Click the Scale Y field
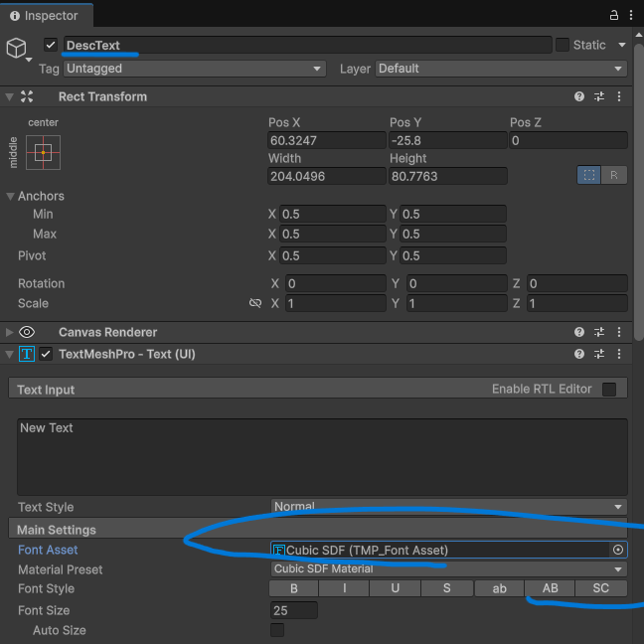644x644 pixels. [x=457, y=303]
